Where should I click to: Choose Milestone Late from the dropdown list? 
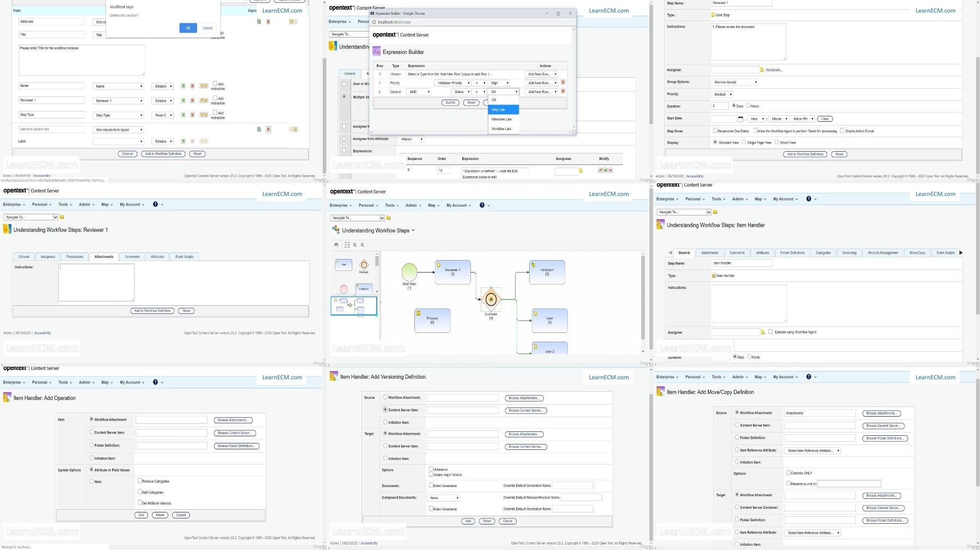click(504, 119)
